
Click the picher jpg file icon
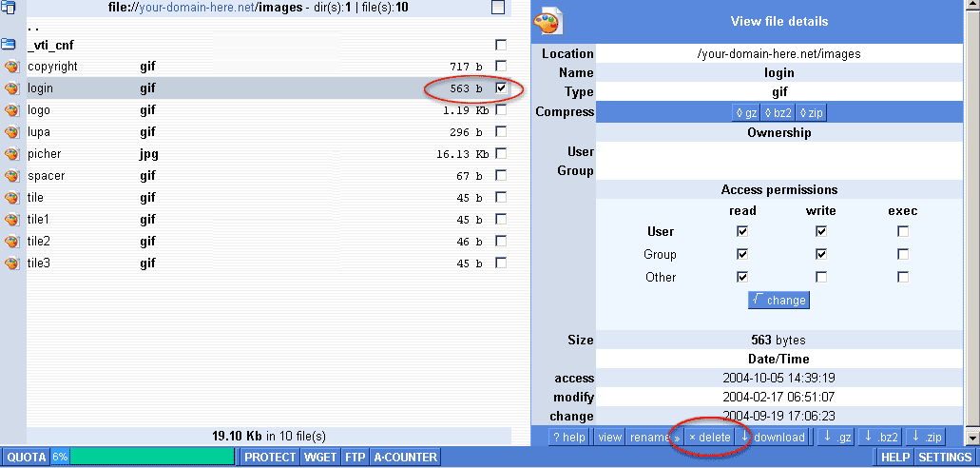(11, 154)
